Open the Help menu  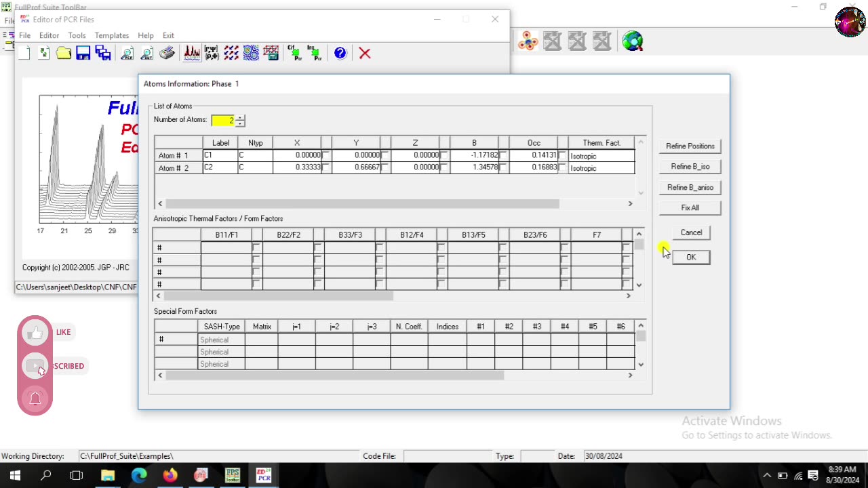pyautogui.click(x=146, y=35)
